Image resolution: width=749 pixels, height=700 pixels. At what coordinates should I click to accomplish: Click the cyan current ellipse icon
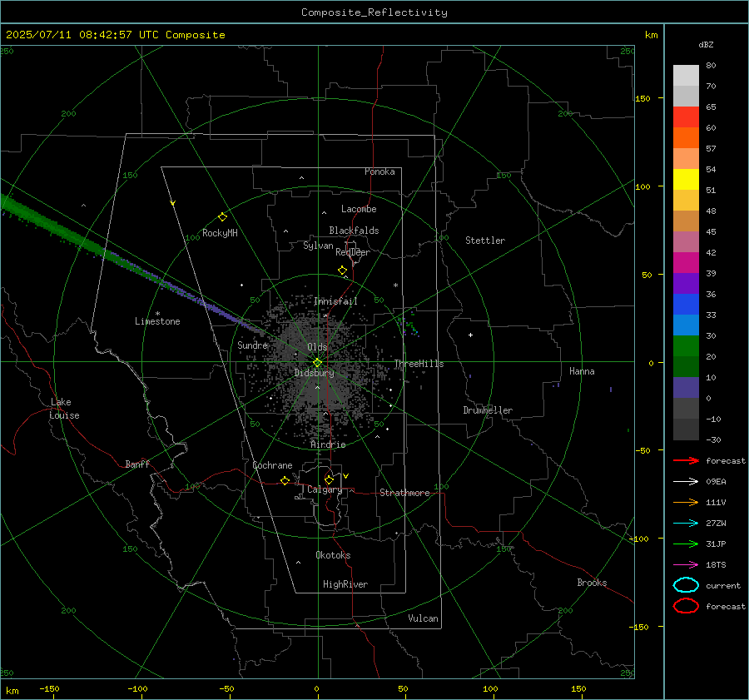coord(686,585)
